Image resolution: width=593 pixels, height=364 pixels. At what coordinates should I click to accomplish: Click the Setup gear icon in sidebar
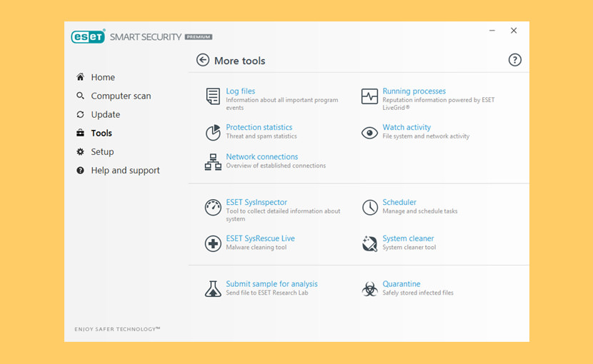(80, 151)
